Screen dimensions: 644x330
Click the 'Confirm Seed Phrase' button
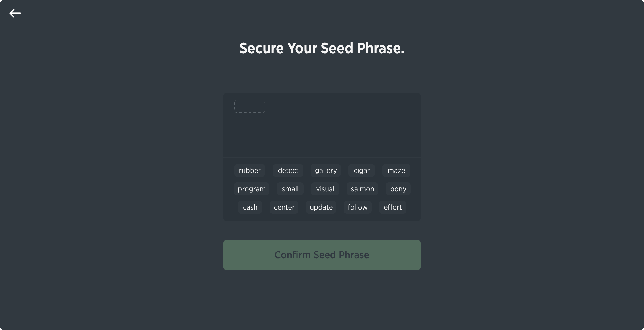click(322, 255)
